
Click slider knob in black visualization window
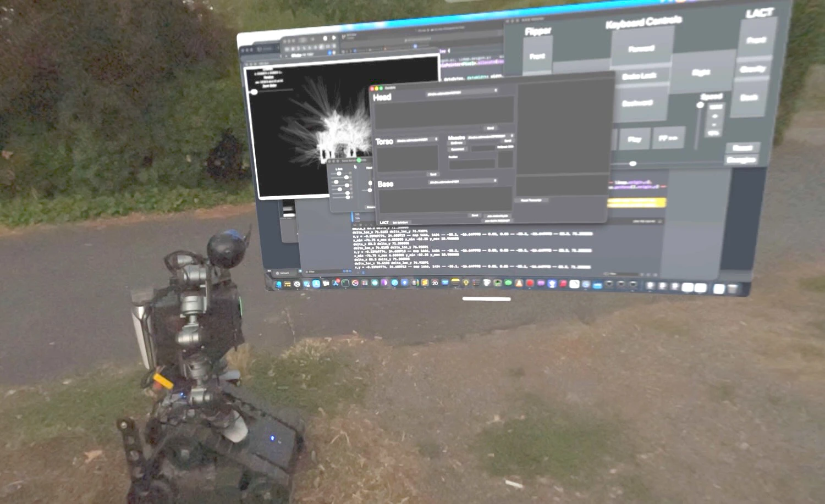click(254, 92)
